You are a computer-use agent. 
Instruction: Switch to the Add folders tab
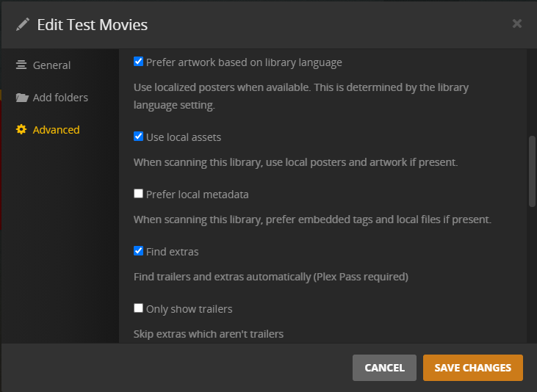[60, 98]
